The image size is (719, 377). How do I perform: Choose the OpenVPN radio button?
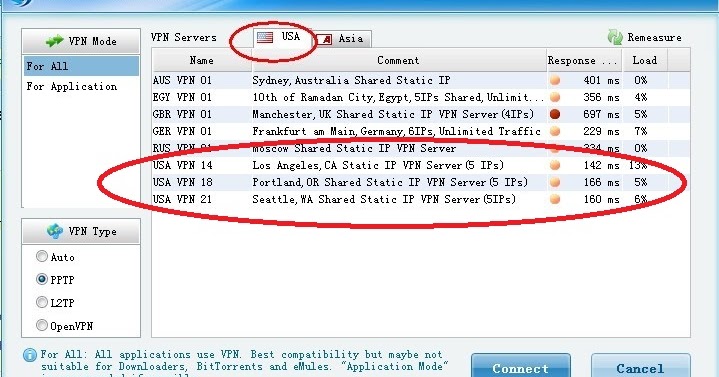point(42,325)
